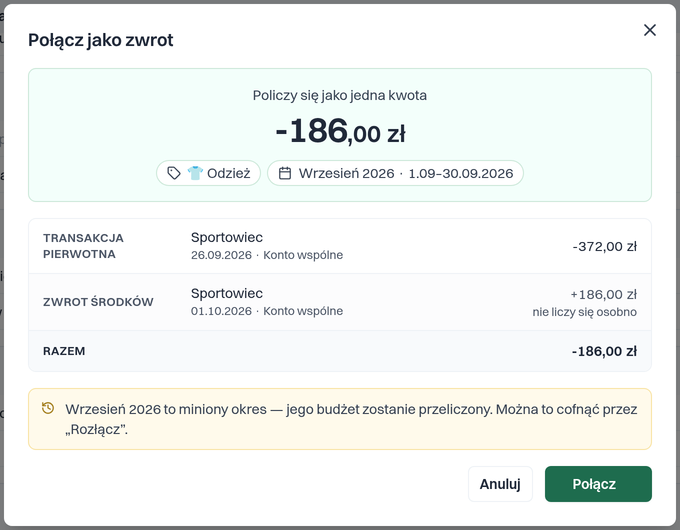Click the tag icon in Odzież chip
Screen dimensions: 680x530
pos(174,173)
